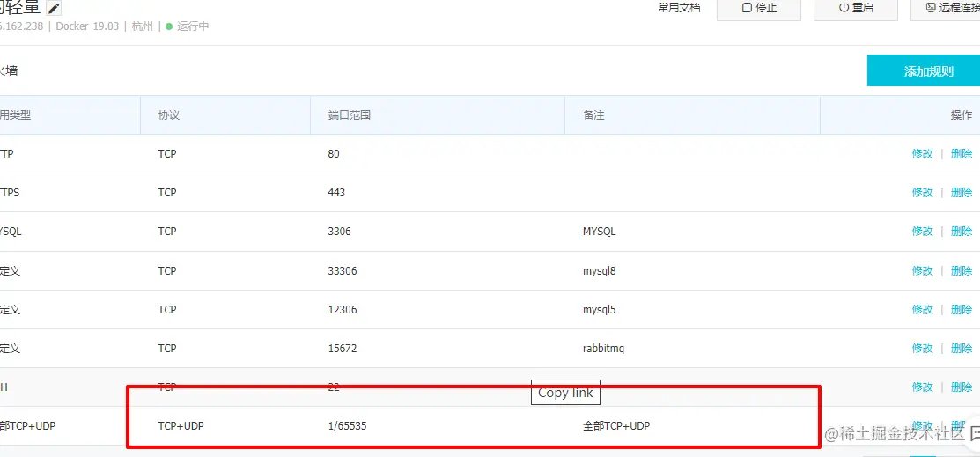Click 修改 for the rabbitmq rule
The height and width of the screenshot is (457, 980).
pos(923,348)
